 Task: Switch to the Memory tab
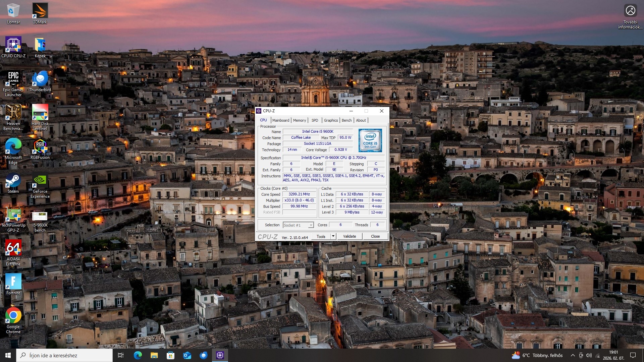[299, 120]
